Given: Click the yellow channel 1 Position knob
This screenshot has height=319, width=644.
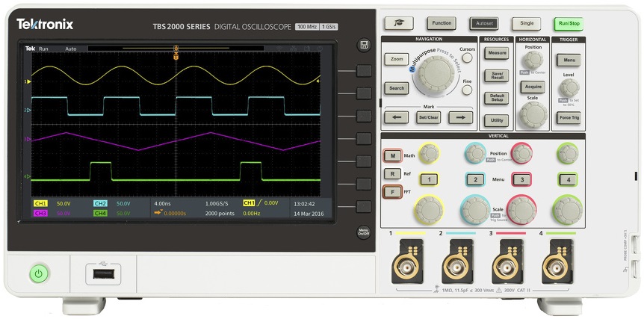Looking at the screenshot, I should [430, 153].
